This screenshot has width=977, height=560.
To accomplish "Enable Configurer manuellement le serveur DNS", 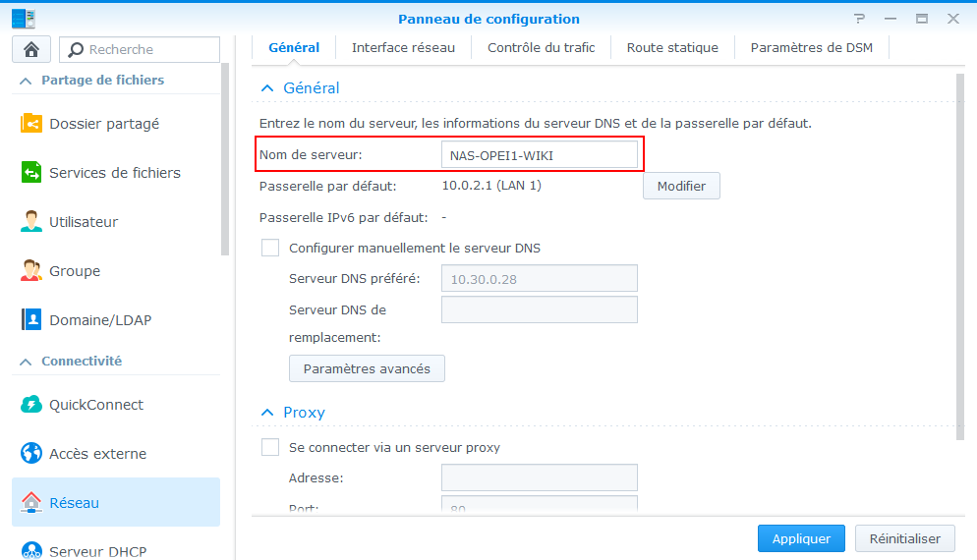I will [x=270, y=248].
